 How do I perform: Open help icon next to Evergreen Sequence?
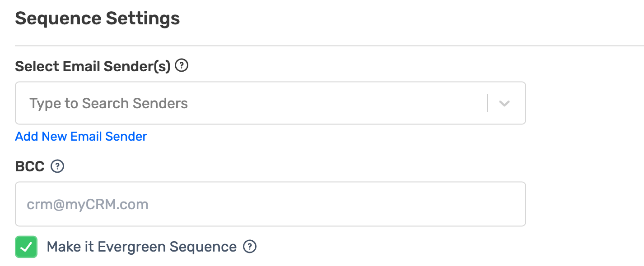pyautogui.click(x=250, y=247)
